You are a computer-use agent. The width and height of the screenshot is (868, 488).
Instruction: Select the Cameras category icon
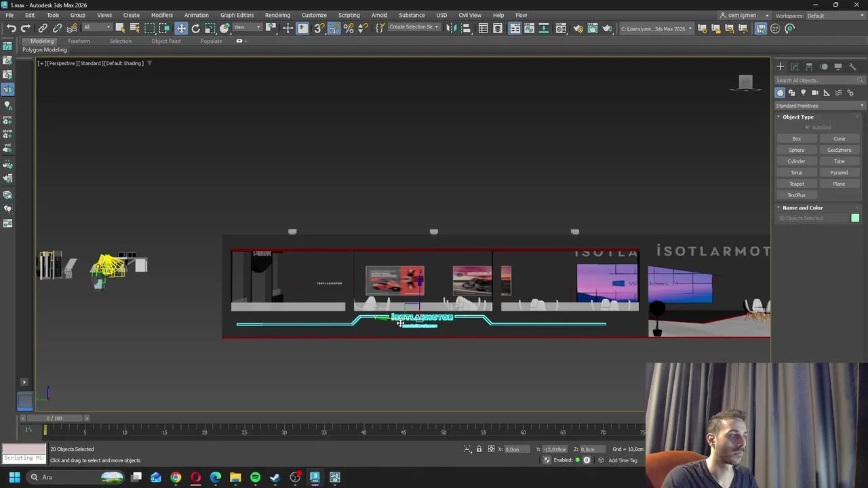[815, 93]
